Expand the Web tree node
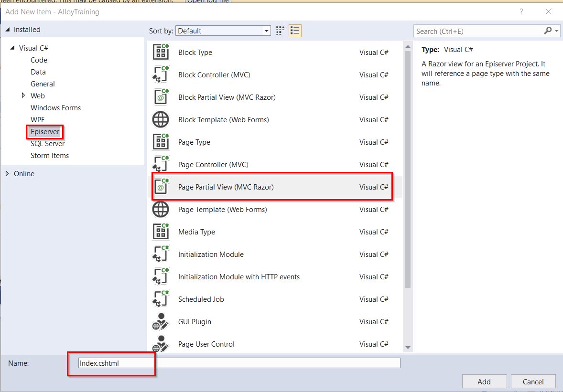 [x=23, y=96]
